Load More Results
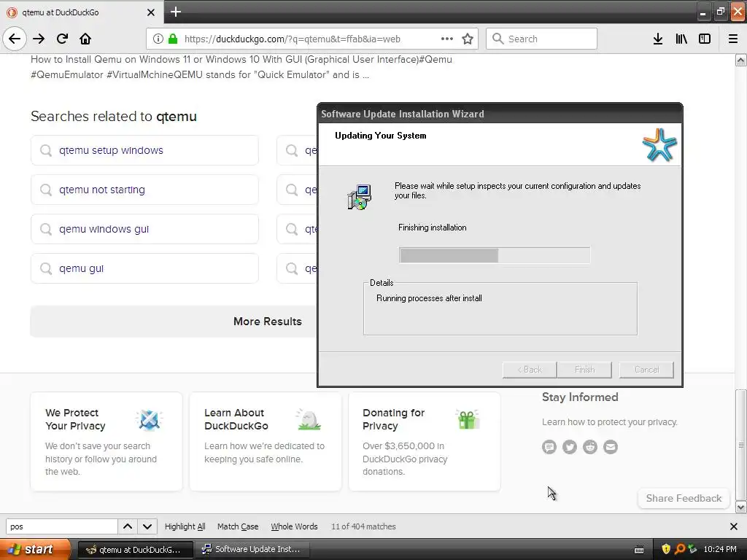Viewport: 747px width, 560px height. [x=267, y=322]
